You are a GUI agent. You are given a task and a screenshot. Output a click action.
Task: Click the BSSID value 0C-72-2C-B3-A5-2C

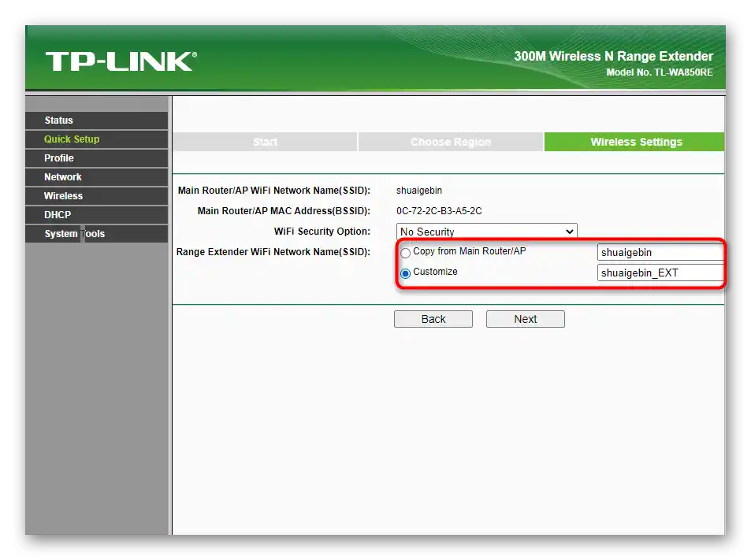coord(439,211)
